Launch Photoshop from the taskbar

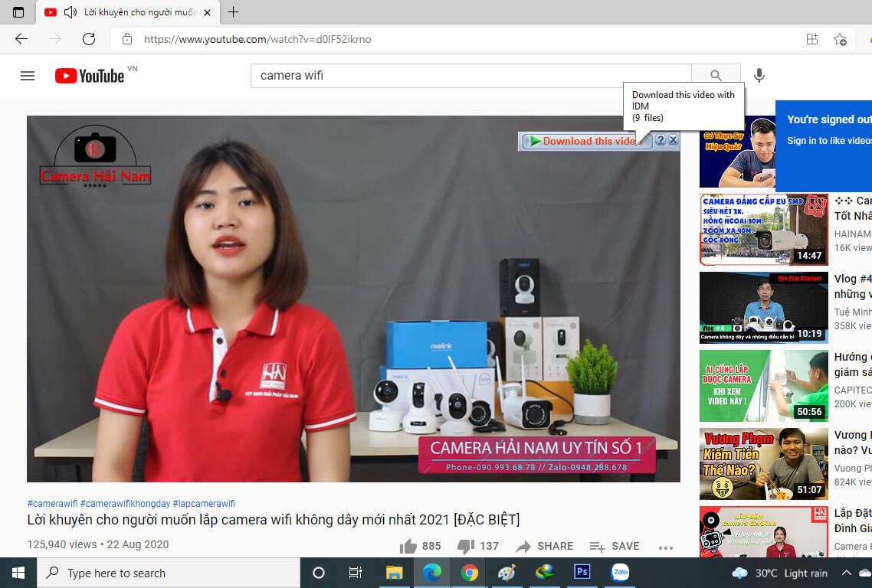tap(582, 573)
